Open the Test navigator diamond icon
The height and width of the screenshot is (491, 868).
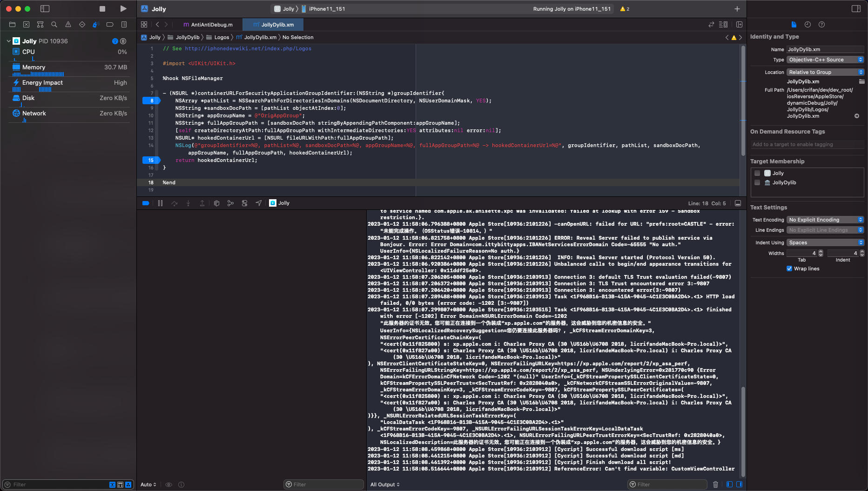click(x=82, y=25)
